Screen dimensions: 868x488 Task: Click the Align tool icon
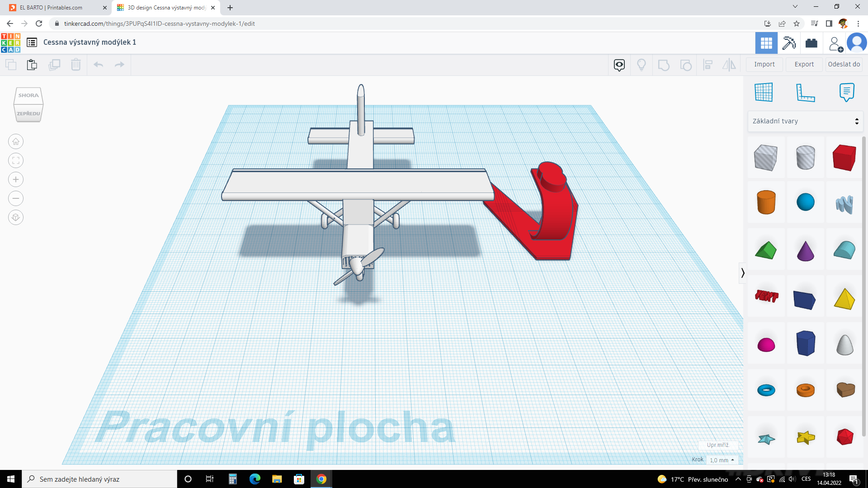coord(708,65)
